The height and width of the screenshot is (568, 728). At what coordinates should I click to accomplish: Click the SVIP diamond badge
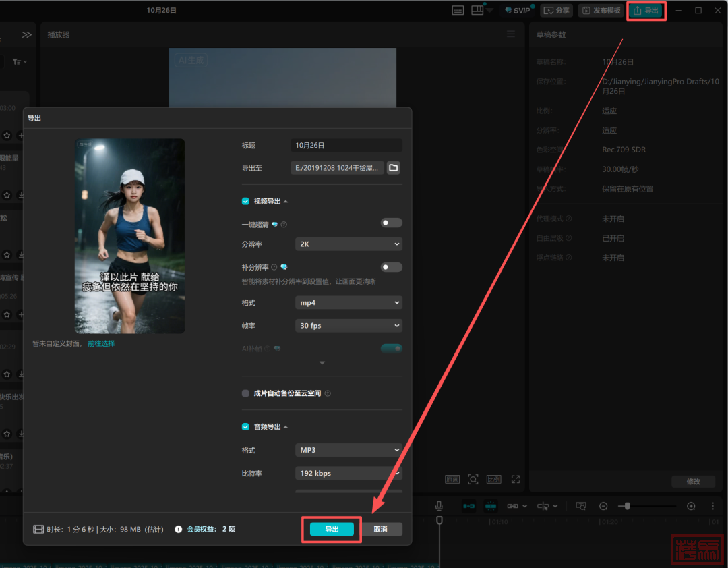(518, 11)
